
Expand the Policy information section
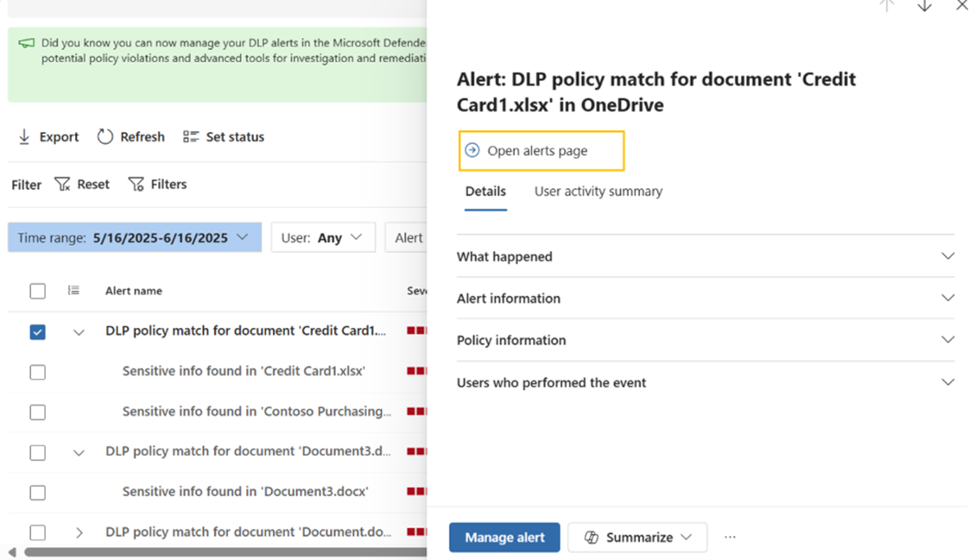[706, 340]
